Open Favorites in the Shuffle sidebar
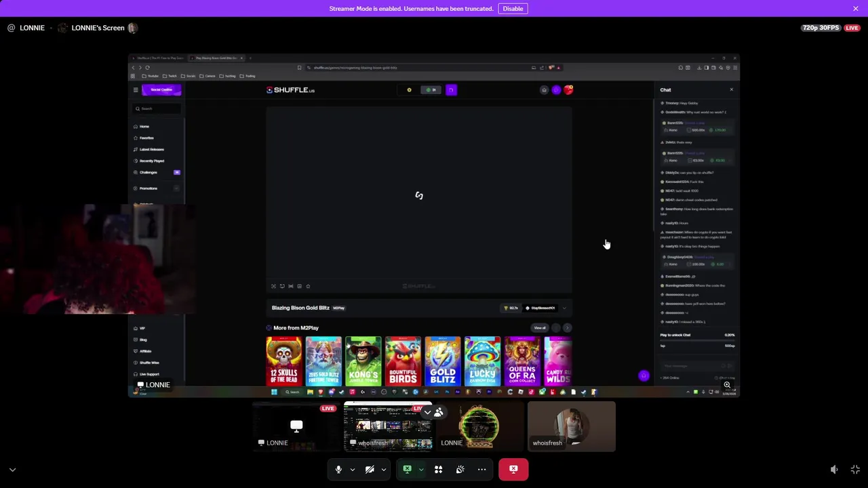The image size is (868, 488). (146, 138)
